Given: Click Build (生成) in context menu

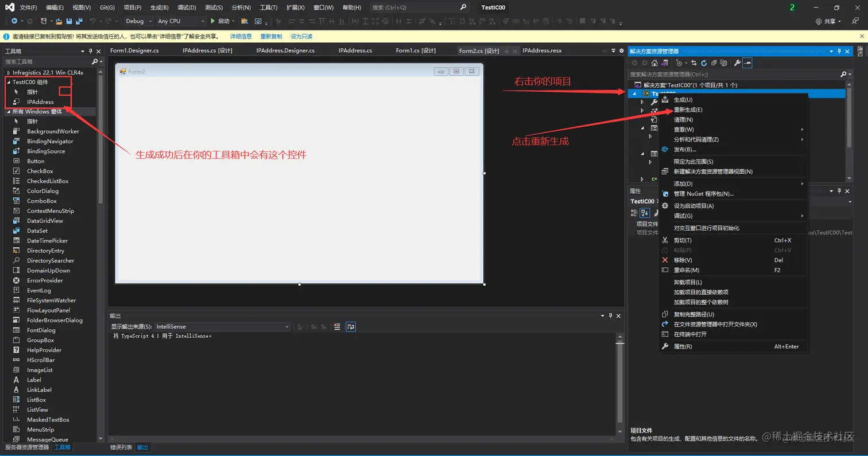Looking at the screenshot, I should pos(734,100).
